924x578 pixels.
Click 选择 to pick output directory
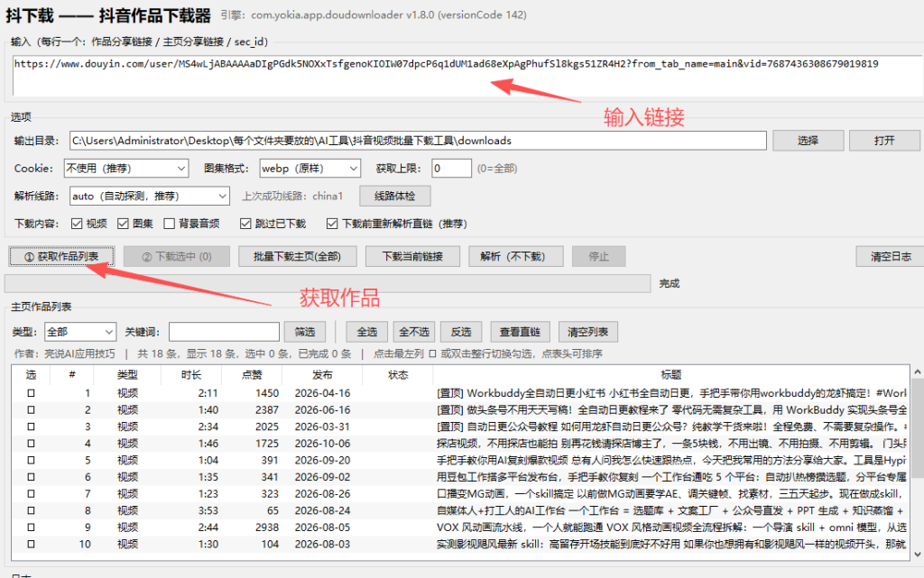click(808, 141)
